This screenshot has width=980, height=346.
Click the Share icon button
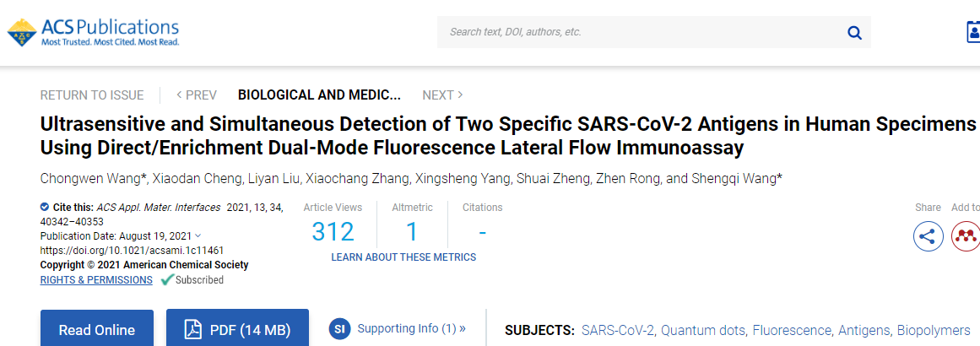click(x=929, y=236)
